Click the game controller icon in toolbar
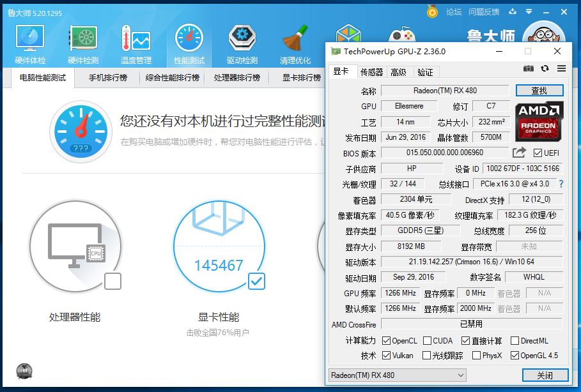 coord(401,34)
